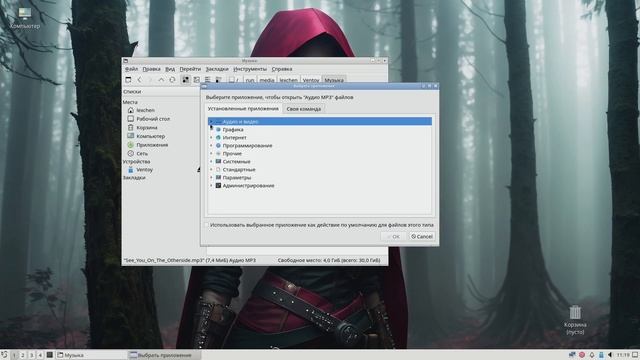This screenshot has width=640, height=360.
Task: Expand the 'Стандартные' category
Action: (x=211, y=169)
